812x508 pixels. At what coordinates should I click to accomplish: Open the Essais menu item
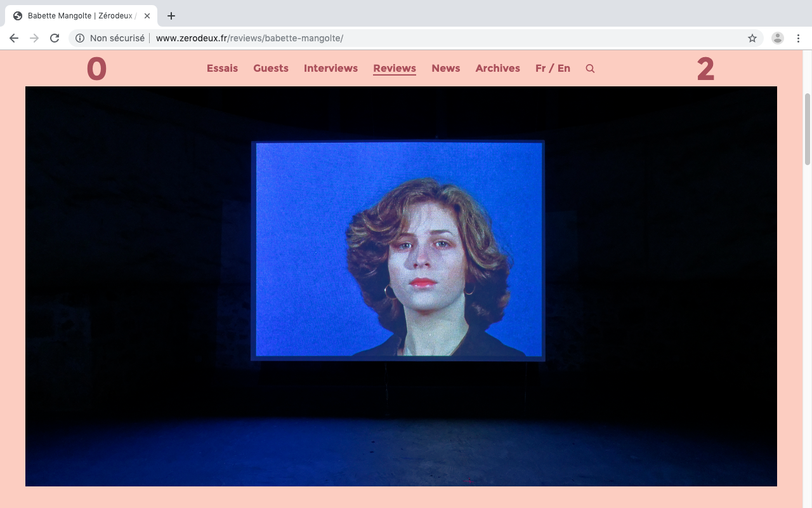[222, 69]
